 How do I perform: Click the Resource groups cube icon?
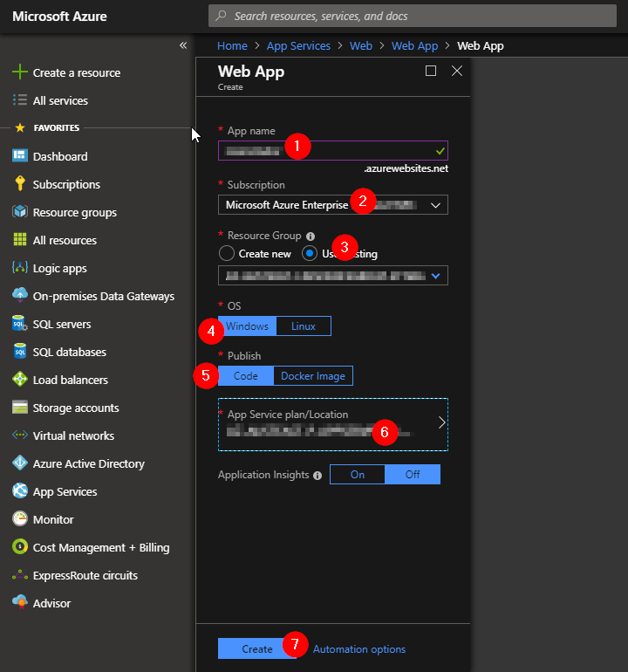coord(20,212)
